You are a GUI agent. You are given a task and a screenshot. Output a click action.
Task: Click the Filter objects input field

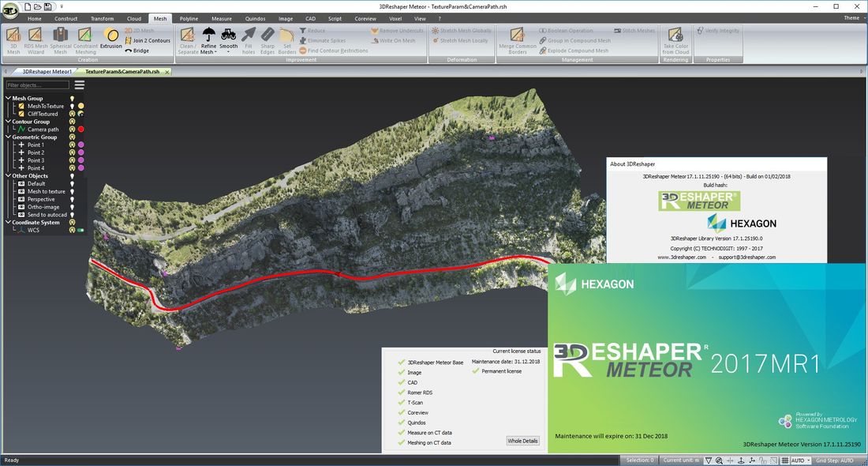pos(38,85)
